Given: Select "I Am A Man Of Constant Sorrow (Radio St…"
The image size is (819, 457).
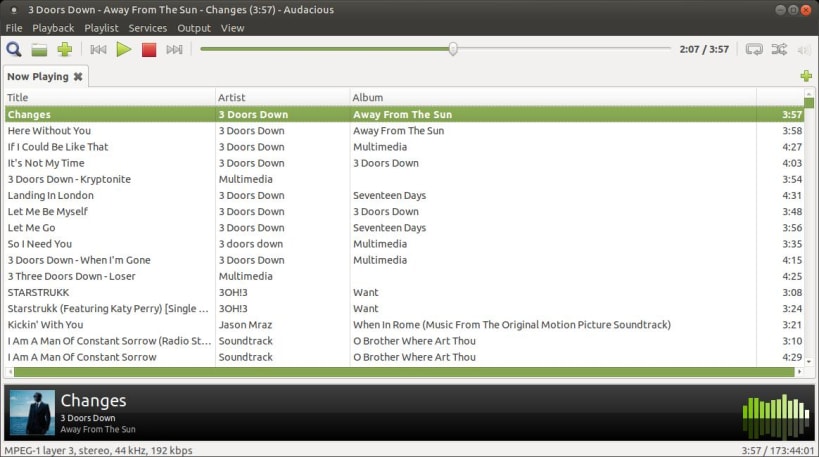Looking at the screenshot, I should pyautogui.click(x=404, y=341).
